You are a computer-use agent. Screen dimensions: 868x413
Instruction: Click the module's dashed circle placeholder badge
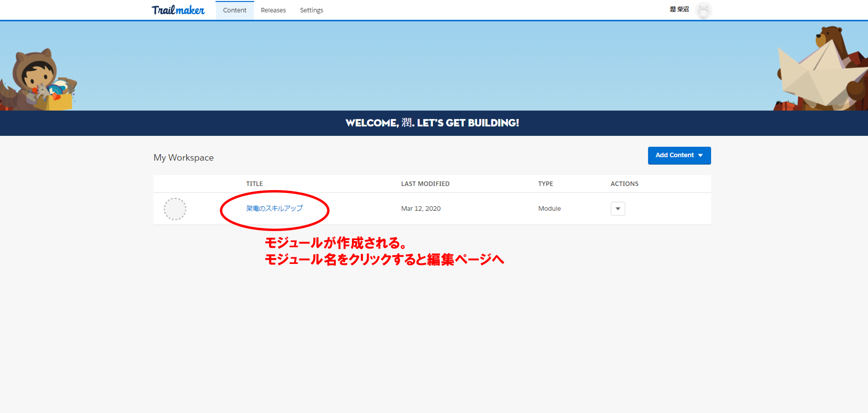click(x=175, y=209)
